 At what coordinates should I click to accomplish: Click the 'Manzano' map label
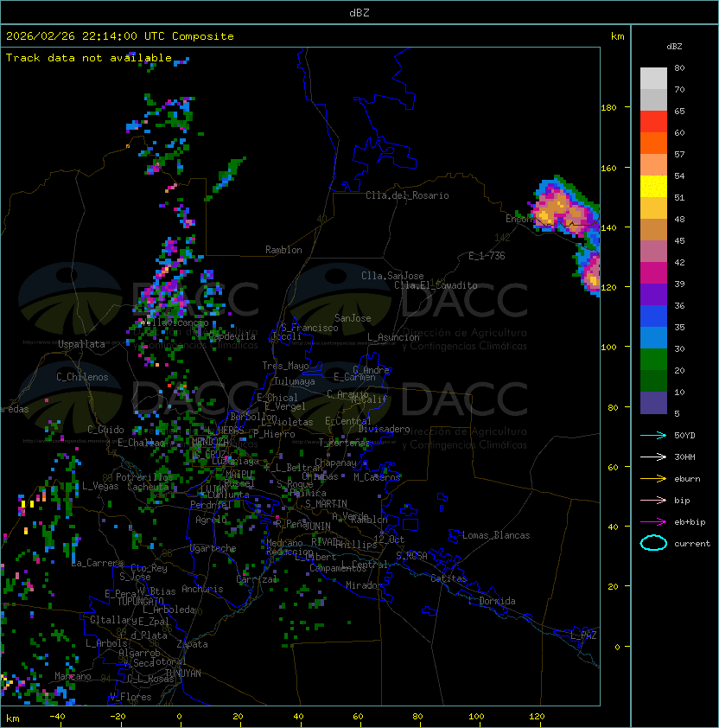coord(73,676)
